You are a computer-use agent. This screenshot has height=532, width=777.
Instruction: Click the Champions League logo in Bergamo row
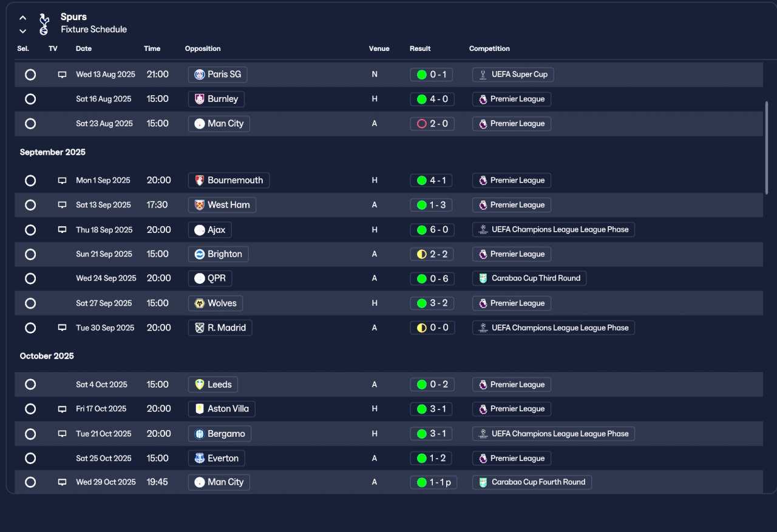(483, 434)
